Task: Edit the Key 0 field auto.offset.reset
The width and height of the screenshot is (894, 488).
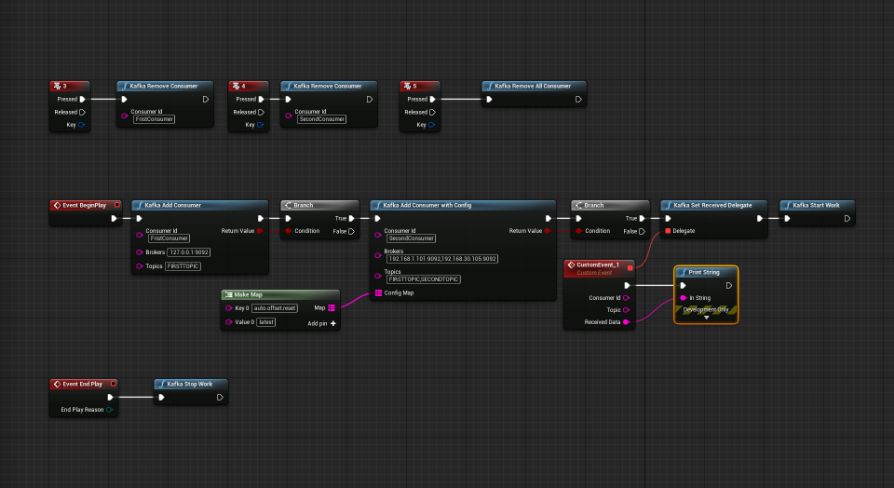Action: pos(276,308)
